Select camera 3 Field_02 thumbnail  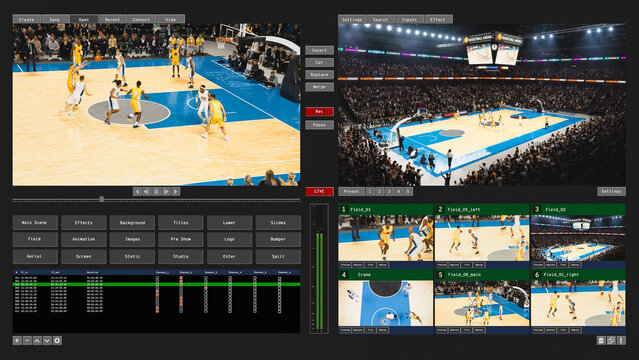[578, 238]
